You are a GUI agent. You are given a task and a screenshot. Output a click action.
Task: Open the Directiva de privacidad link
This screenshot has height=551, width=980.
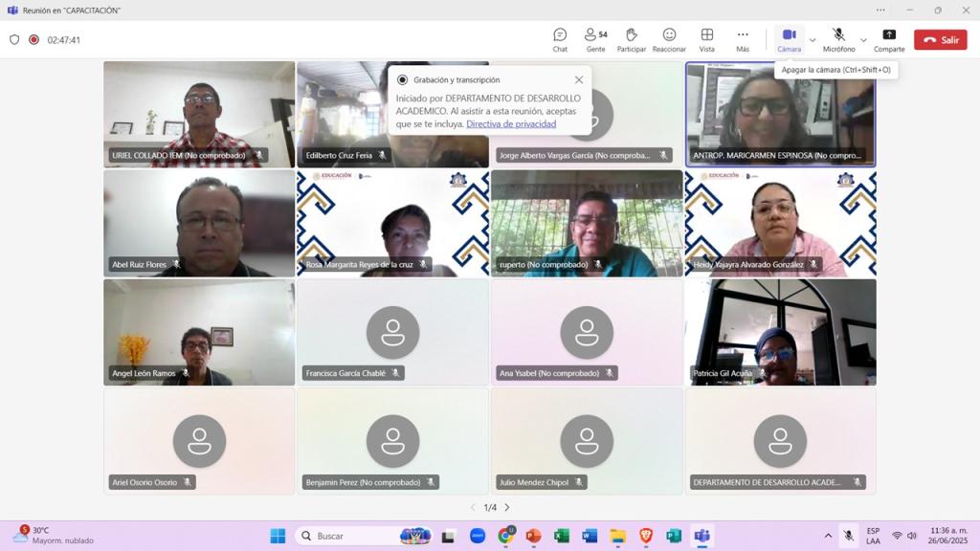pyautogui.click(x=511, y=124)
